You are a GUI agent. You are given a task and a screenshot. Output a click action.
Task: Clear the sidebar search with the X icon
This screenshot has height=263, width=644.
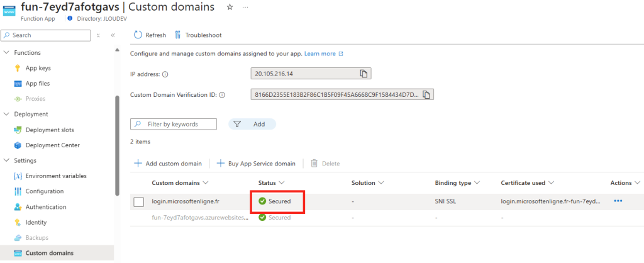click(x=98, y=35)
